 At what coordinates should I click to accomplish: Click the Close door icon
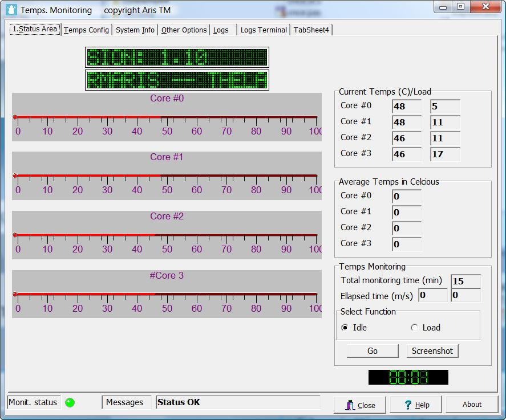coord(350,405)
